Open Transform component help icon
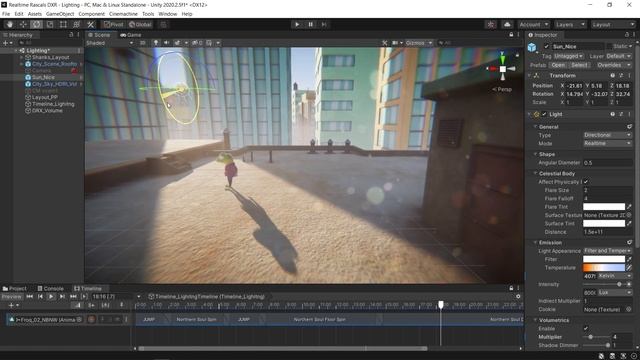This screenshot has width=640, height=360. [612, 76]
